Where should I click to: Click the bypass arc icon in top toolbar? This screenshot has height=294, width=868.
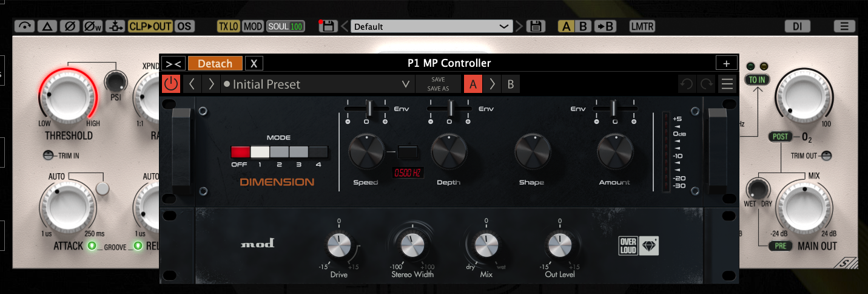pos(25,26)
